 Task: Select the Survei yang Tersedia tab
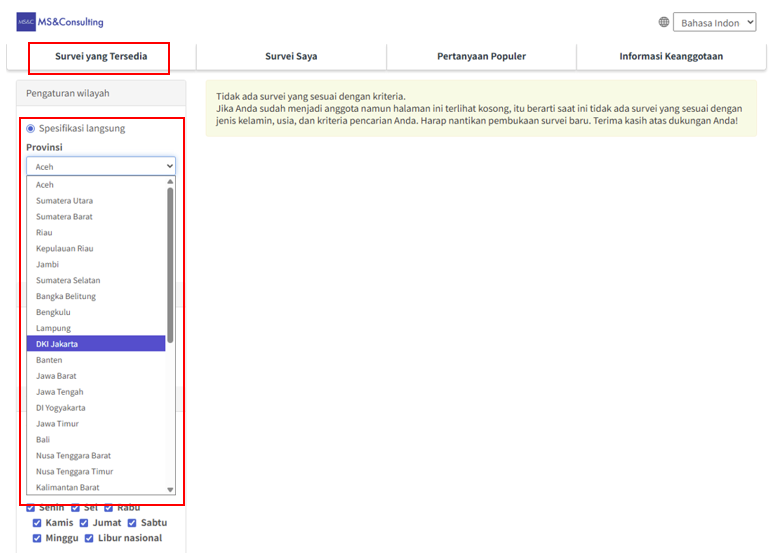point(101,56)
